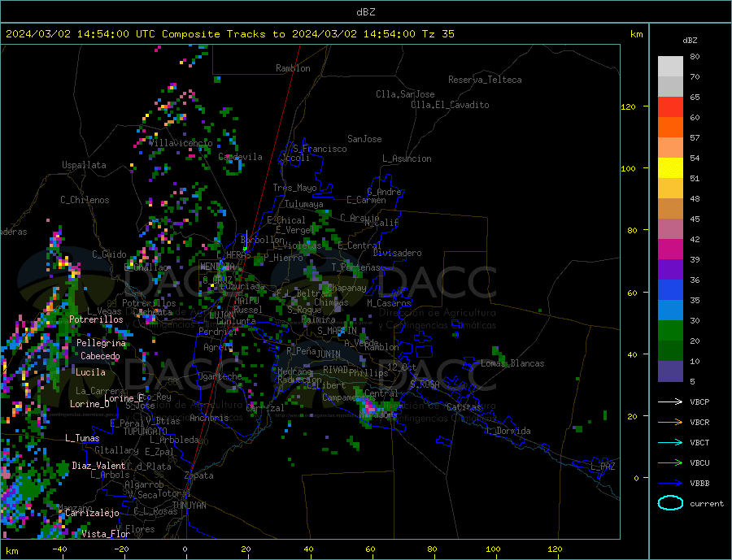Click the L_Dormida map label

click(509, 431)
